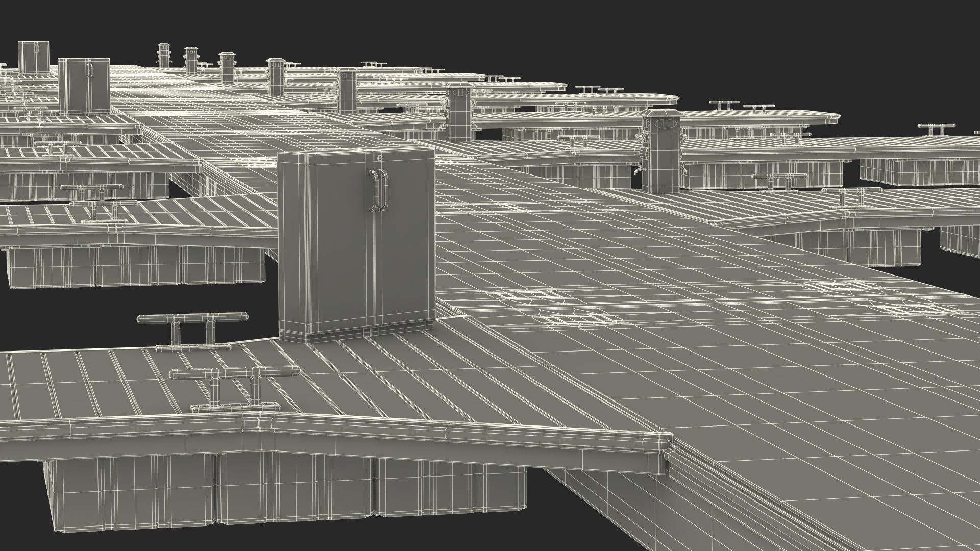Select the farthest cabinet in top-left corner
This screenshot has height=551, width=980.
point(34,56)
